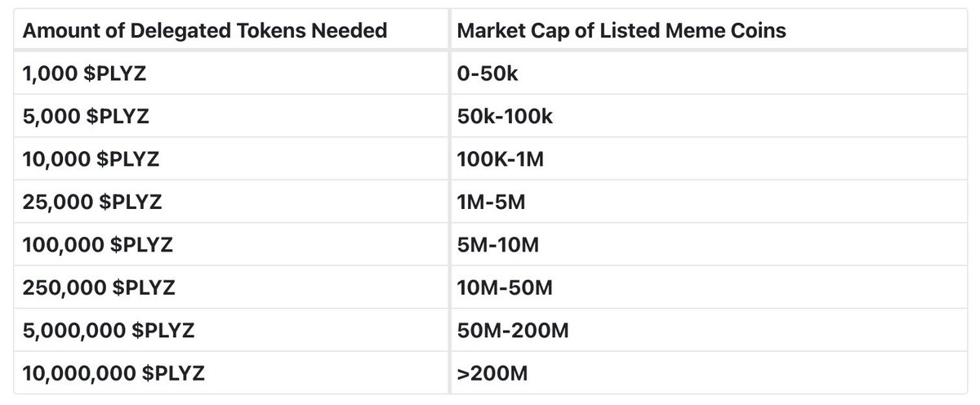Screen dimensions: 980x405
Task: Click the column divider beside 5M-10M
Action: click(450, 244)
